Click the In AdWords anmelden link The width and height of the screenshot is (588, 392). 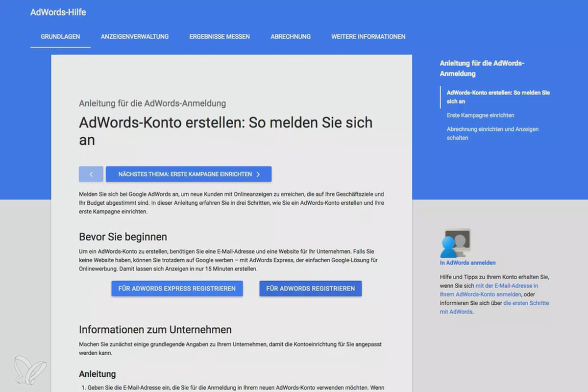pos(467,263)
